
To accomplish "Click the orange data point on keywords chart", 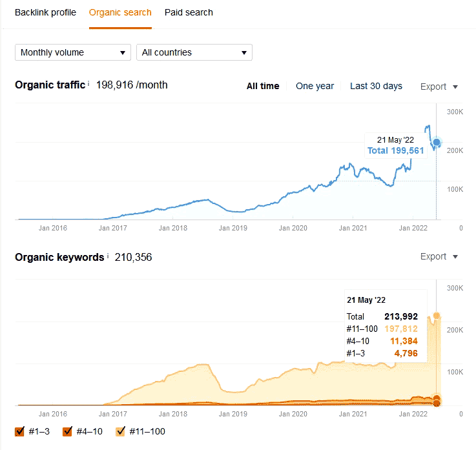I will click(x=437, y=398).
